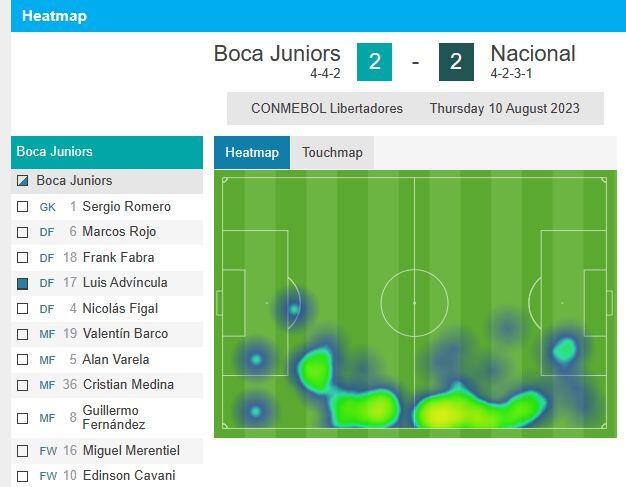Select the Heatmap tab
Viewport: 626px width, 487px height.
tap(252, 153)
